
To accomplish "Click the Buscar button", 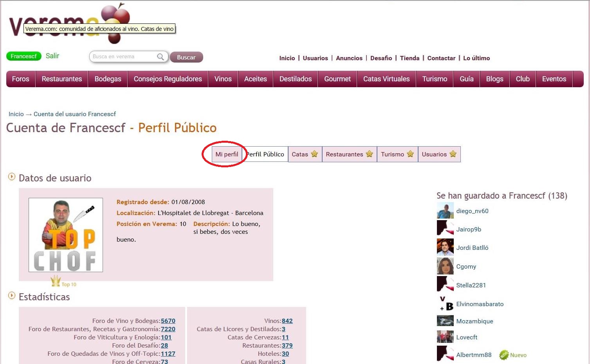I will pos(186,57).
